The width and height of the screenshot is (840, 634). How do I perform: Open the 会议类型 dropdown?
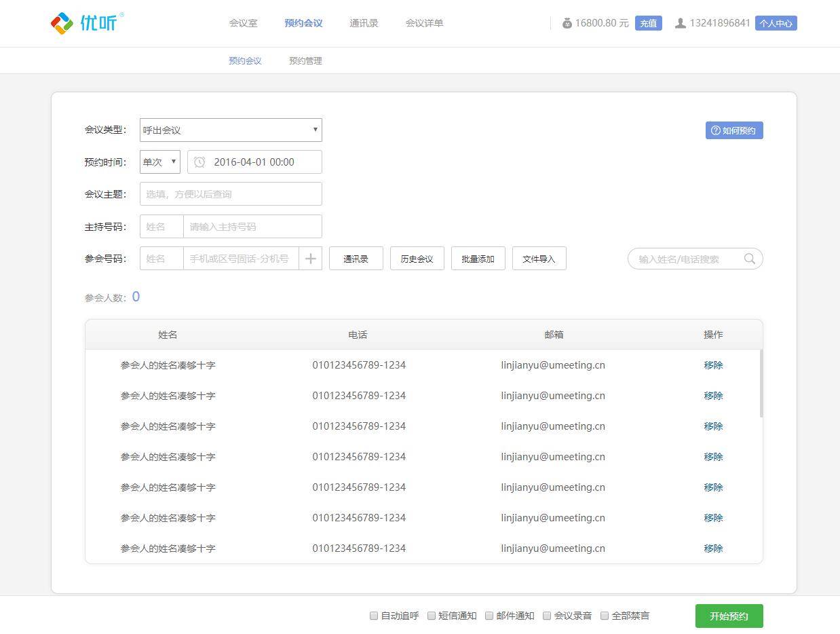point(231,130)
